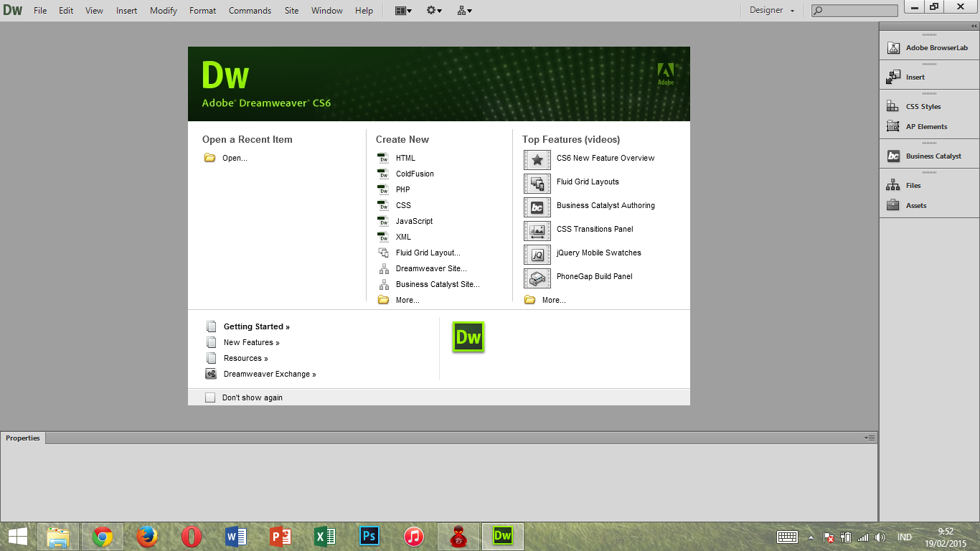Open the Dreamweaver Exchange link

coord(270,374)
